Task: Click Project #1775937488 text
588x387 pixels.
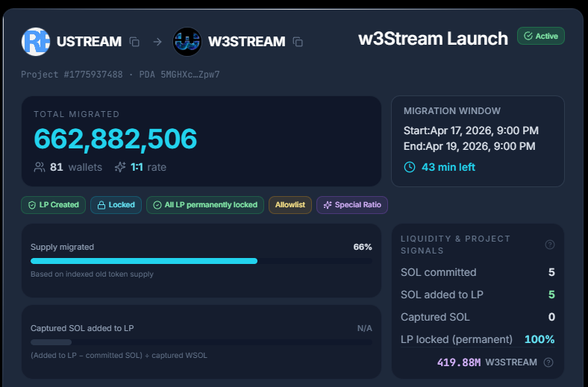Action: [x=72, y=75]
